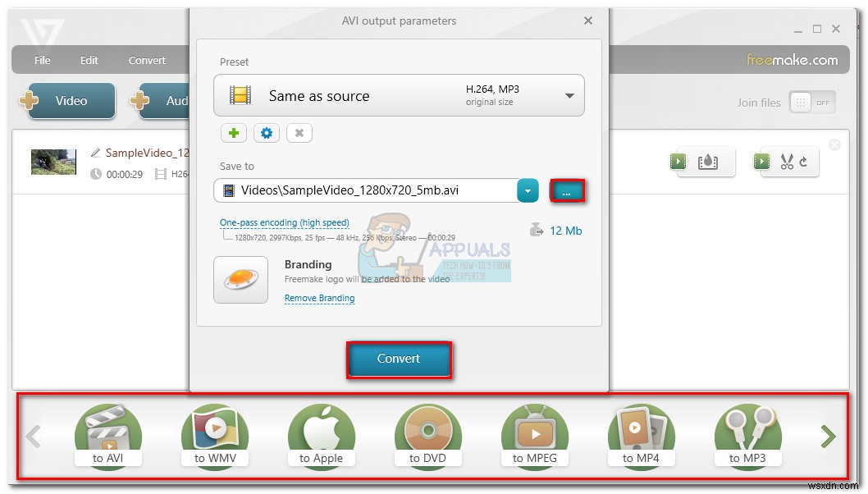Viewport: 868px width, 494px height.
Task: Click the SampleVideo file name
Action: click(147, 153)
